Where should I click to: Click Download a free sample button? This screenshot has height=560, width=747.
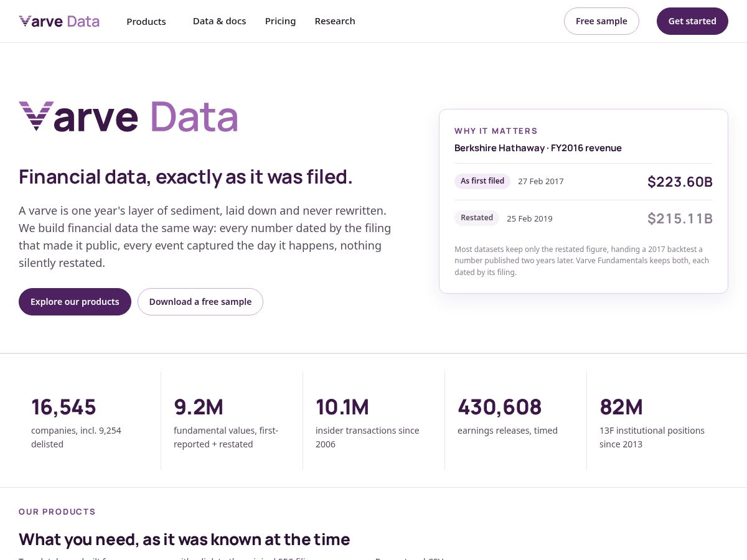(200, 302)
